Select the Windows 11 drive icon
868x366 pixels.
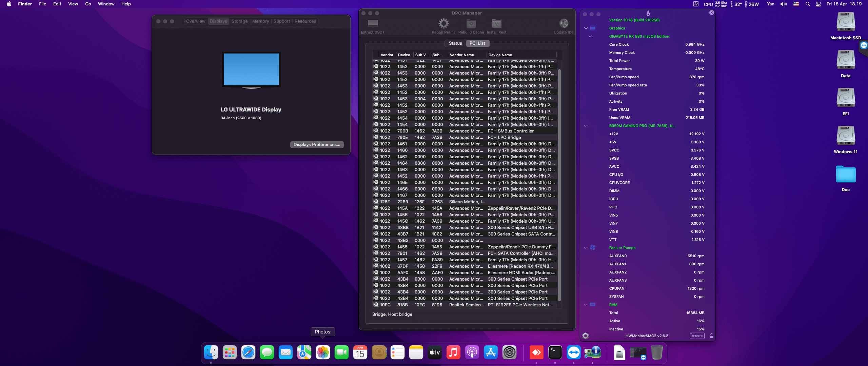click(x=846, y=140)
